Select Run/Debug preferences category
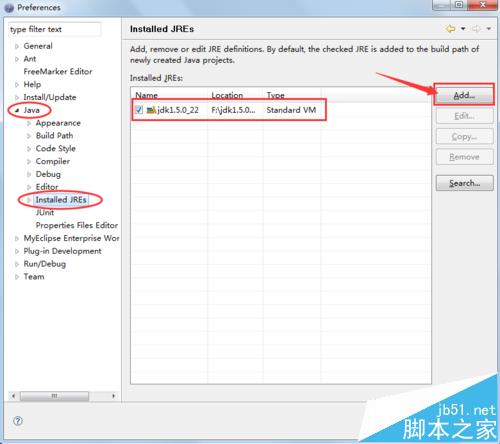 pyautogui.click(x=45, y=264)
